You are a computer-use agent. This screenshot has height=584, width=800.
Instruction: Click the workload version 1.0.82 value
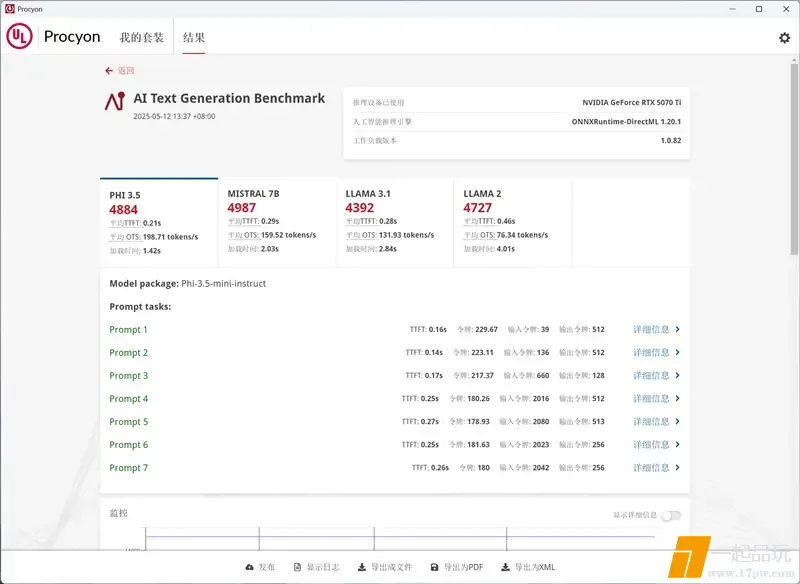[671, 140]
